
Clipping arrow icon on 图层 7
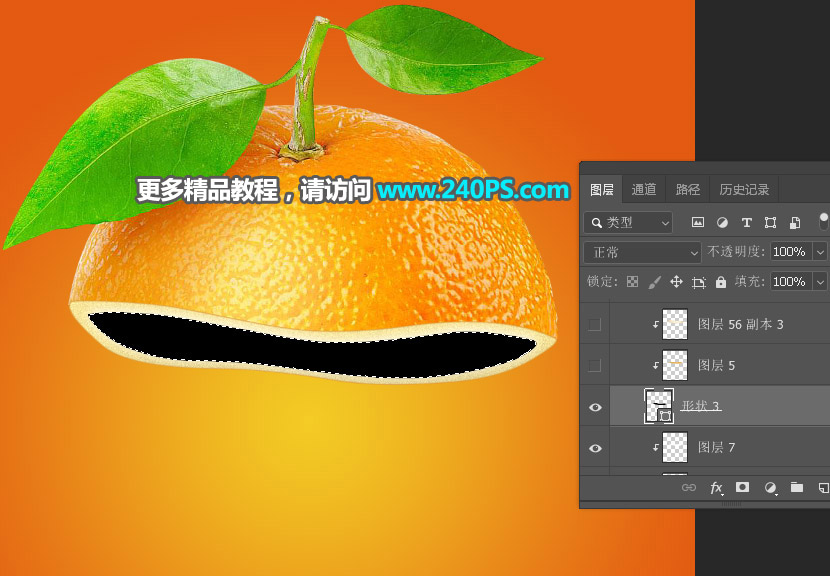656,447
